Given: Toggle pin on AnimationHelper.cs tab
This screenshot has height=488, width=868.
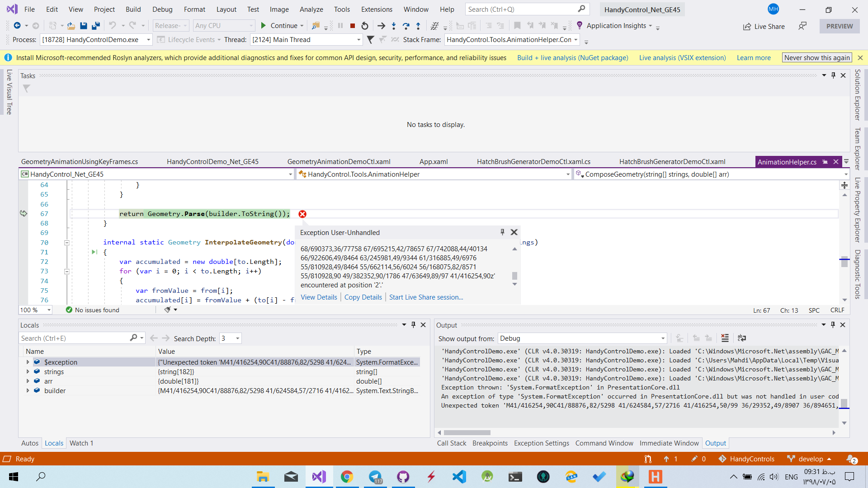Looking at the screenshot, I should click(825, 162).
